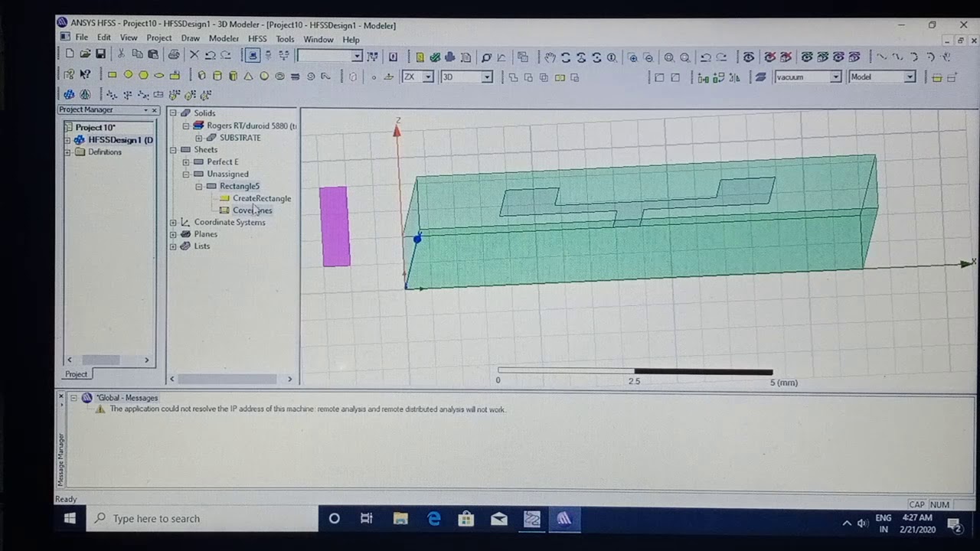Image resolution: width=980 pixels, height=551 pixels.
Task: Select the Draw torus tool
Action: (279, 76)
